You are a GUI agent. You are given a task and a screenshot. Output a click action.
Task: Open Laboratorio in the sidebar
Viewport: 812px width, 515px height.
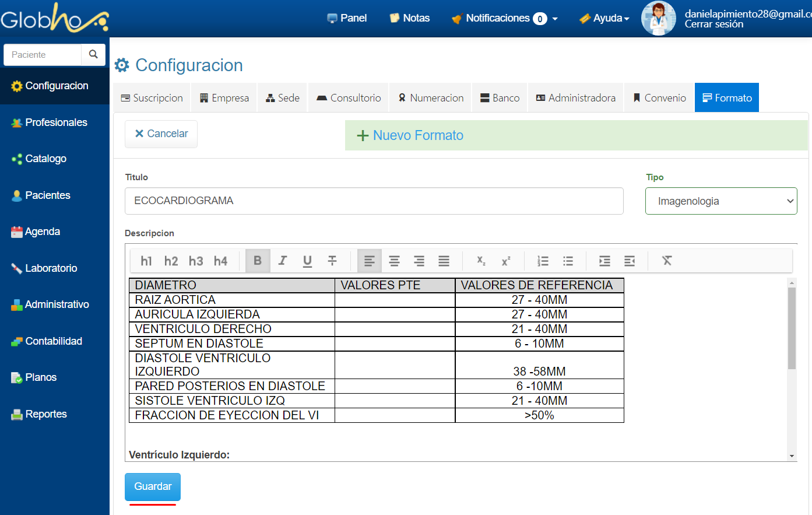tap(51, 268)
